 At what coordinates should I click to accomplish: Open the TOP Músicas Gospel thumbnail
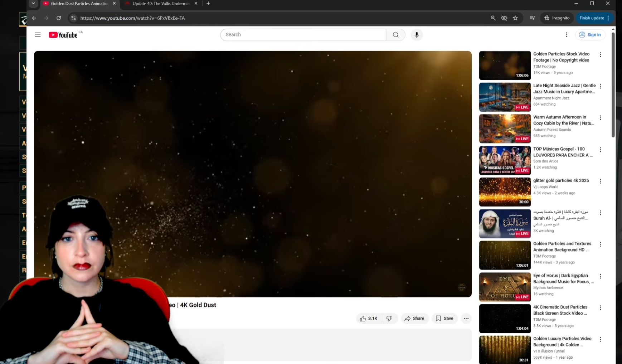tap(505, 160)
